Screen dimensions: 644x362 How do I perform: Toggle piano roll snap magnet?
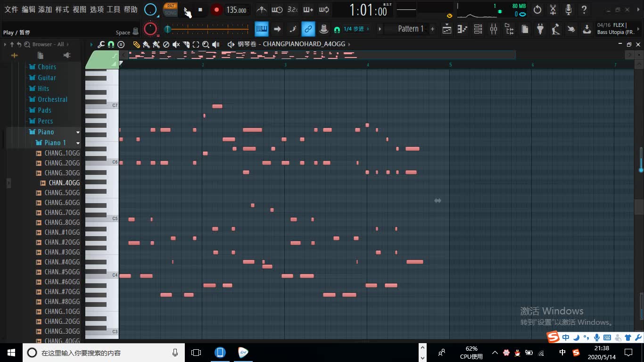click(111, 44)
